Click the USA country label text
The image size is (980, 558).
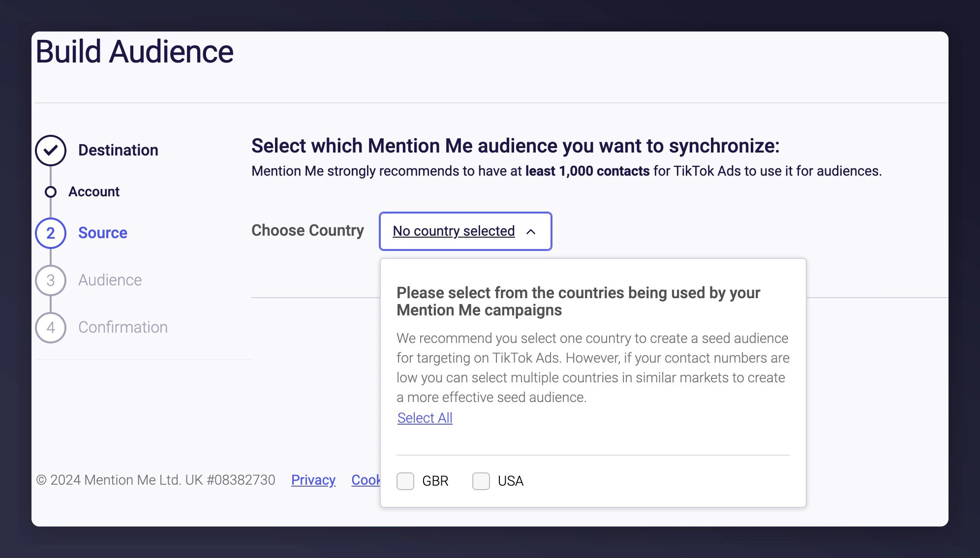point(511,481)
